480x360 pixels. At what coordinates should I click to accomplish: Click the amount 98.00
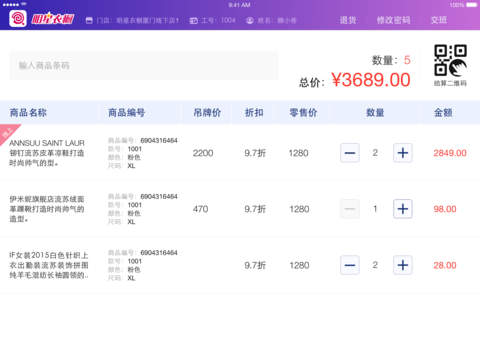(x=445, y=209)
